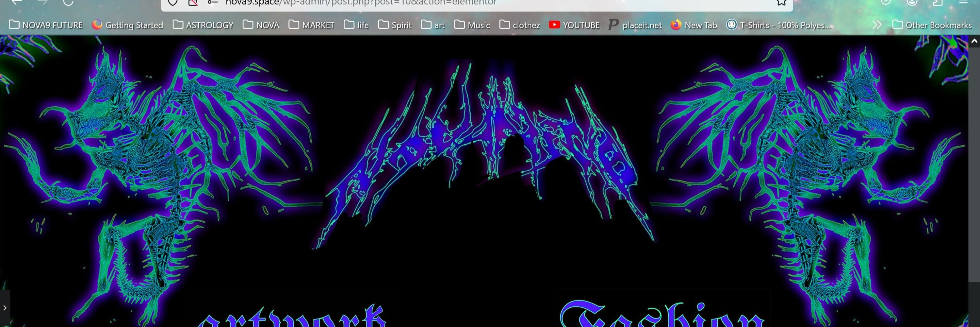The image size is (980, 327).
Task: Open the placeit.net bookmark
Action: pos(635,25)
